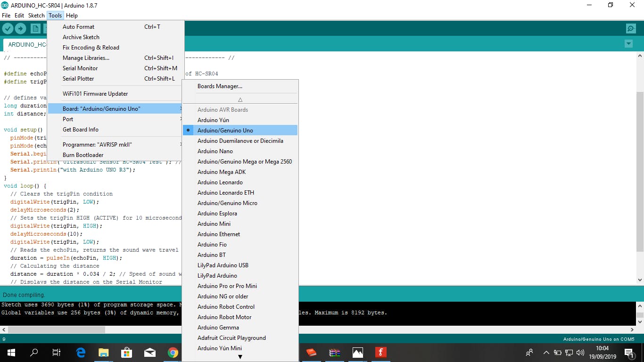Launch Google Chrome from the taskbar

click(x=173, y=352)
